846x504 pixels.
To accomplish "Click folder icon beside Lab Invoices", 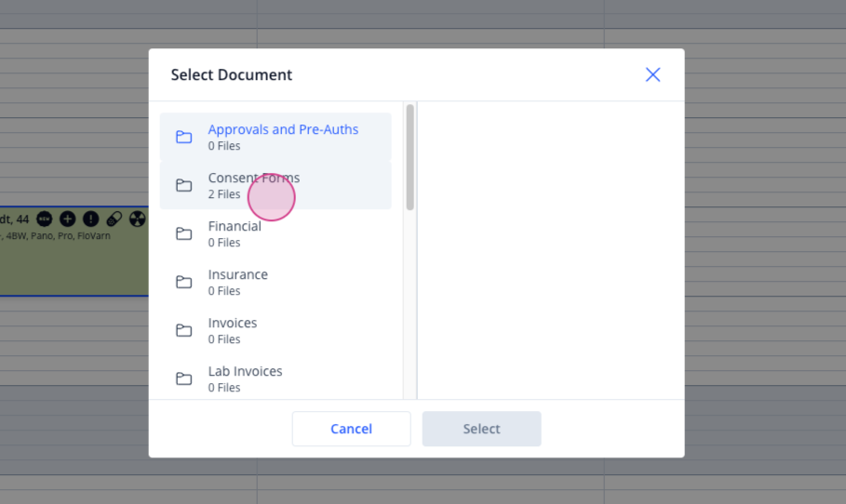I will [x=184, y=378].
